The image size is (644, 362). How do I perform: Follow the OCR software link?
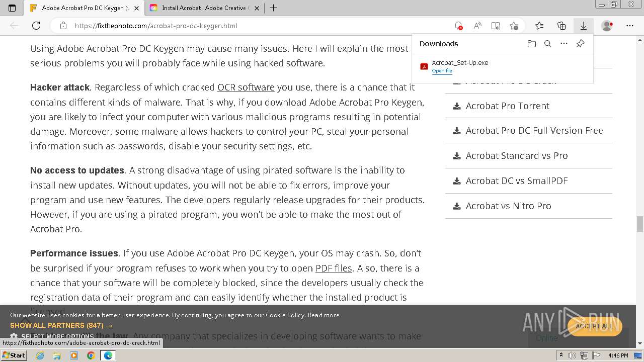click(246, 87)
